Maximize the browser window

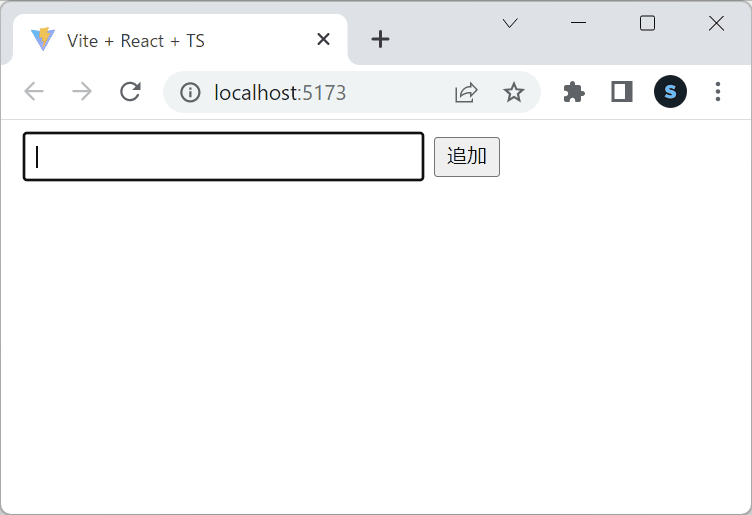click(647, 23)
